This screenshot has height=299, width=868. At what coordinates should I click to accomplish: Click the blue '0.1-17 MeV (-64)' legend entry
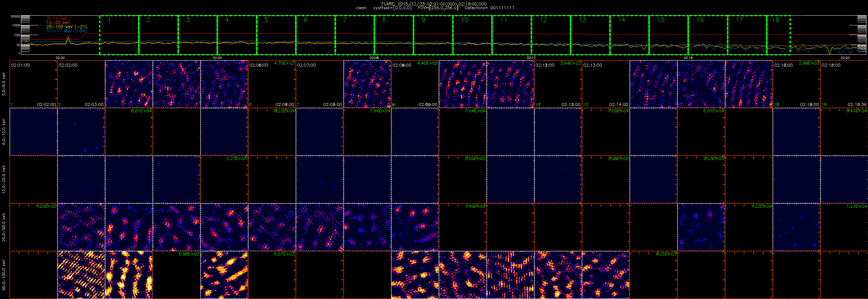[66, 31]
